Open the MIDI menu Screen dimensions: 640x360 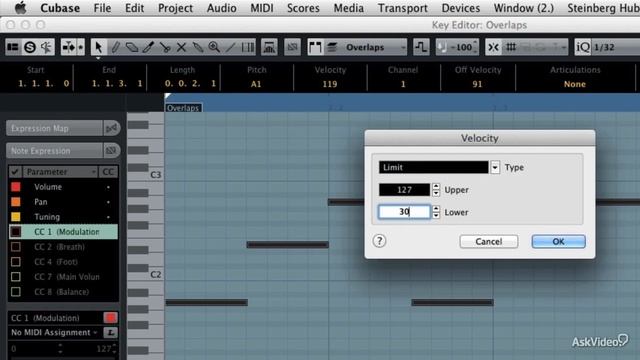[262, 8]
